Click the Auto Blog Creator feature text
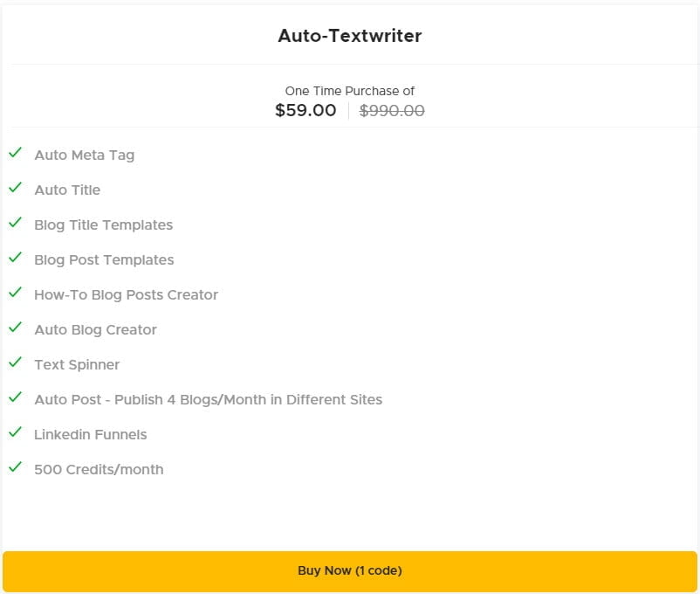 (95, 329)
